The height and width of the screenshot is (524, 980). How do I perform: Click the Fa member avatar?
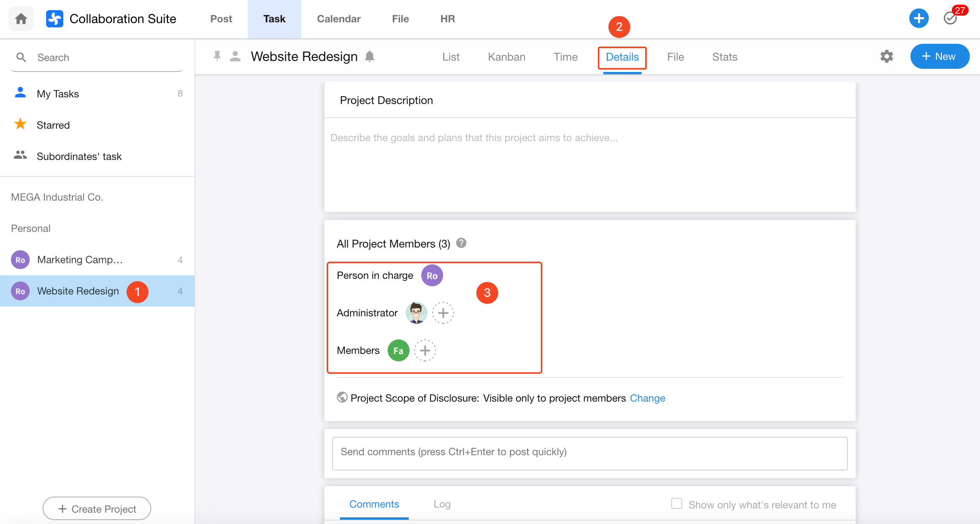click(398, 350)
